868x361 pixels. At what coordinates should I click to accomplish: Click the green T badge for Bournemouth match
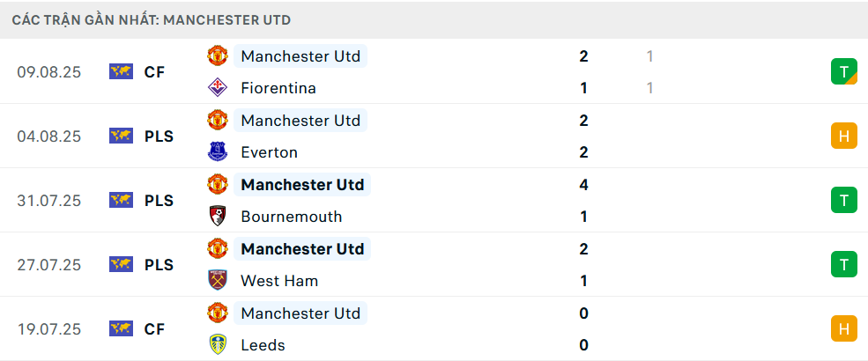tap(843, 200)
